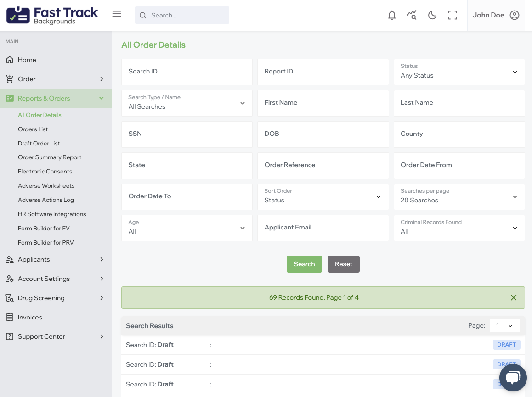Open the Criminal Records Found dropdown
Image resolution: width=532 pixels, height=397 pixels.
[x=459, y=228]
